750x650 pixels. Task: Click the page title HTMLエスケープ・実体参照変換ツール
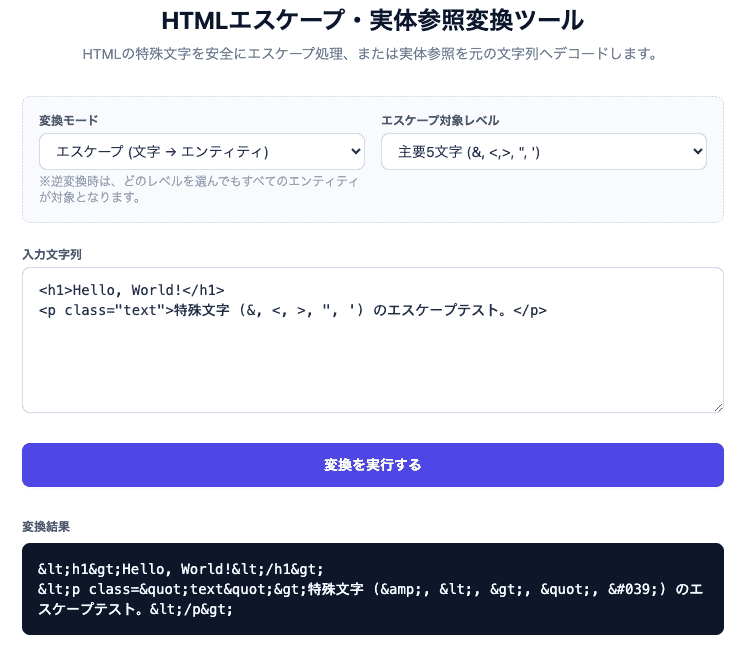click(x=373, y=21)
